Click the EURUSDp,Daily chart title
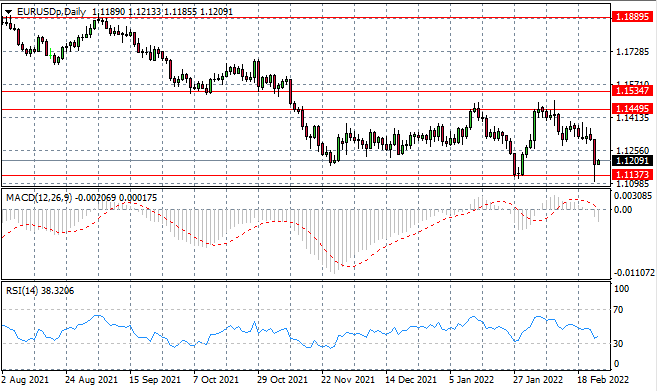The width and height of the screenshot is (658, 391). 51,12
